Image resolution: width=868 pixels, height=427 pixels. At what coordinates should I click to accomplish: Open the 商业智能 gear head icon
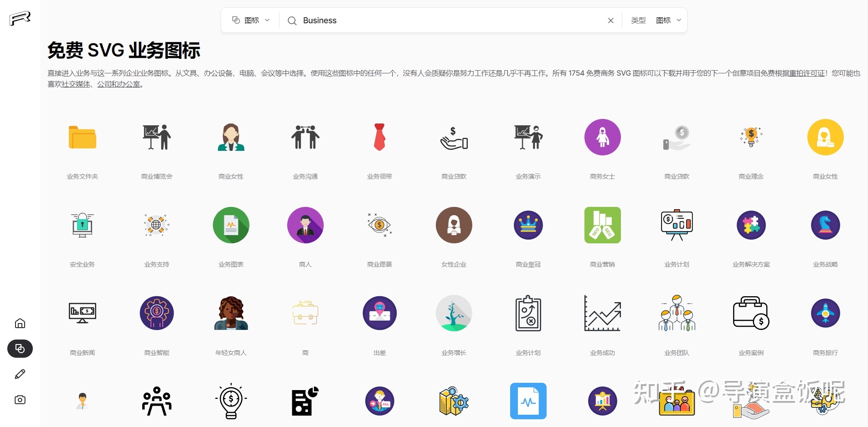[x=157, y=313]
